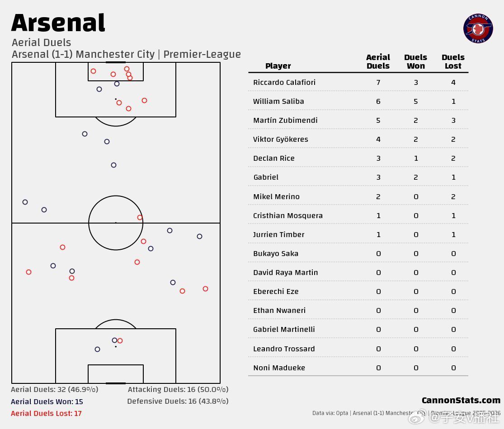Select the Noni Madueke row
Viewport: 504px width, 429px height.
coord(358,368)
